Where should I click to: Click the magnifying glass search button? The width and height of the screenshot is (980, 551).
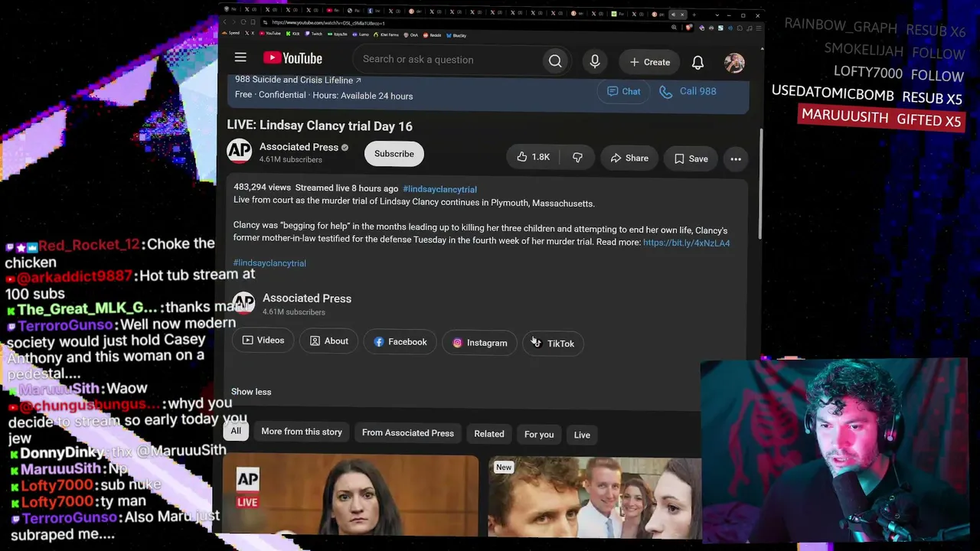point(555,61)
